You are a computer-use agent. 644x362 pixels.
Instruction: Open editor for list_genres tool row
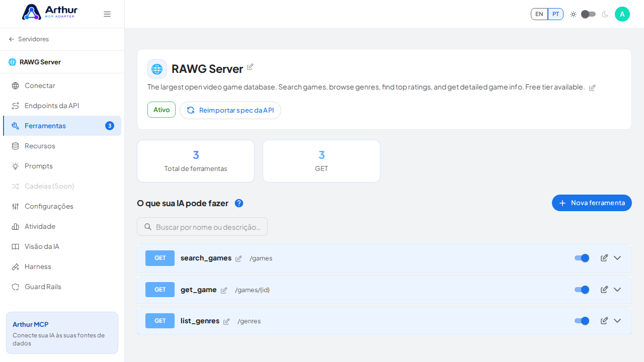(604, 321)
